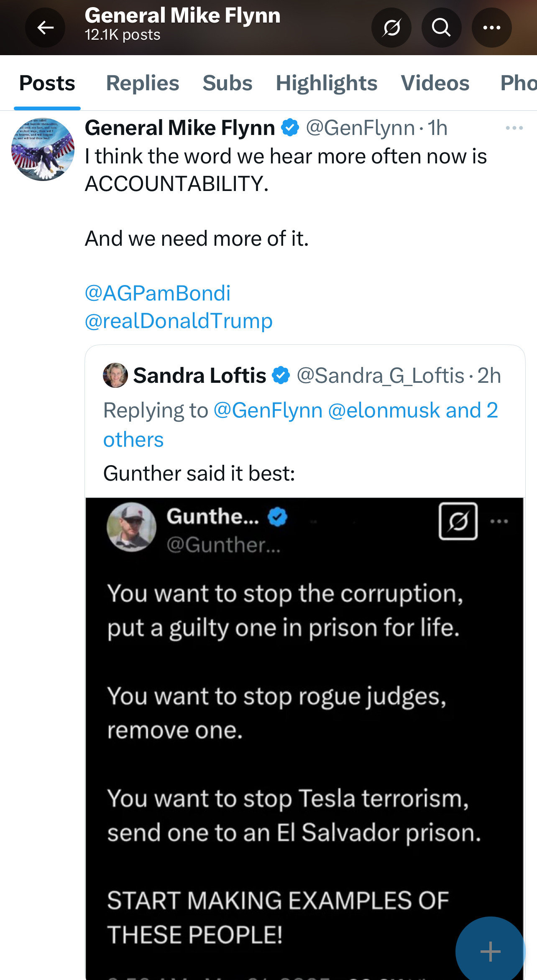This screenshot has width=537, height=980.
Task: Open the Videos tab
Action: (x=435, y=83)
